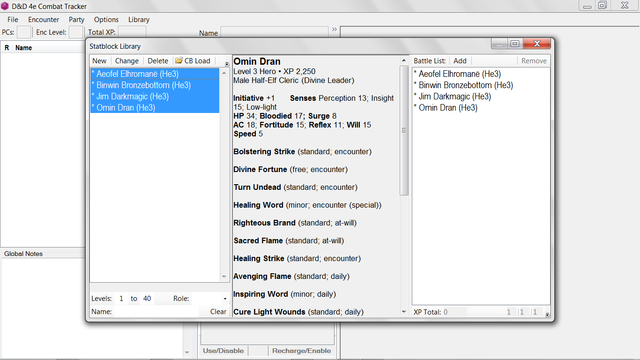This screenshot has width=640, height=360.
Task: Expand statblock toolbar overflow arrow
Action: [x=227, y=64]
